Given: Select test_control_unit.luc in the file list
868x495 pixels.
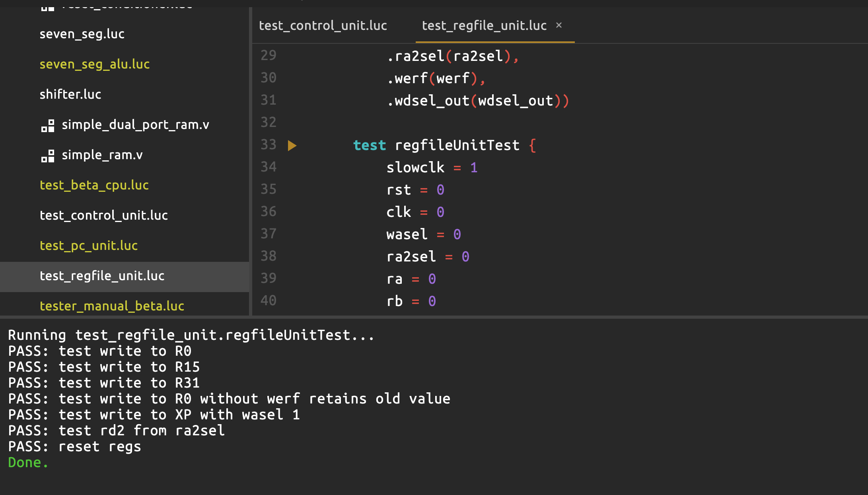Looking at the screenshot, I should tap(103, 215).
